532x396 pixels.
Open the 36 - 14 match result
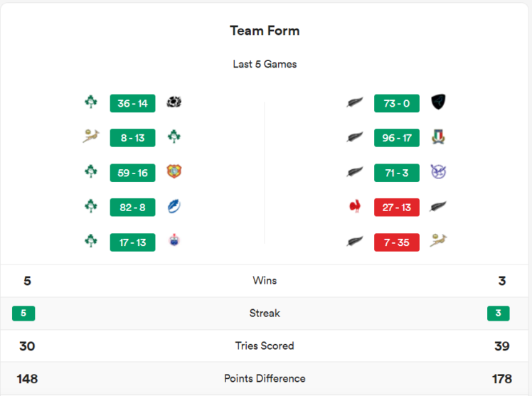[132, 103]
